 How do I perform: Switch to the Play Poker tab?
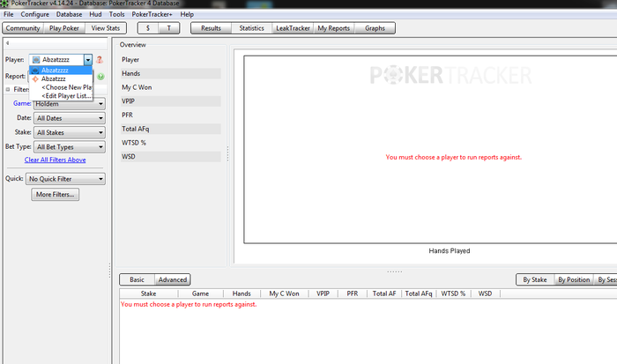pyautogui.click(x=64, y=28)
